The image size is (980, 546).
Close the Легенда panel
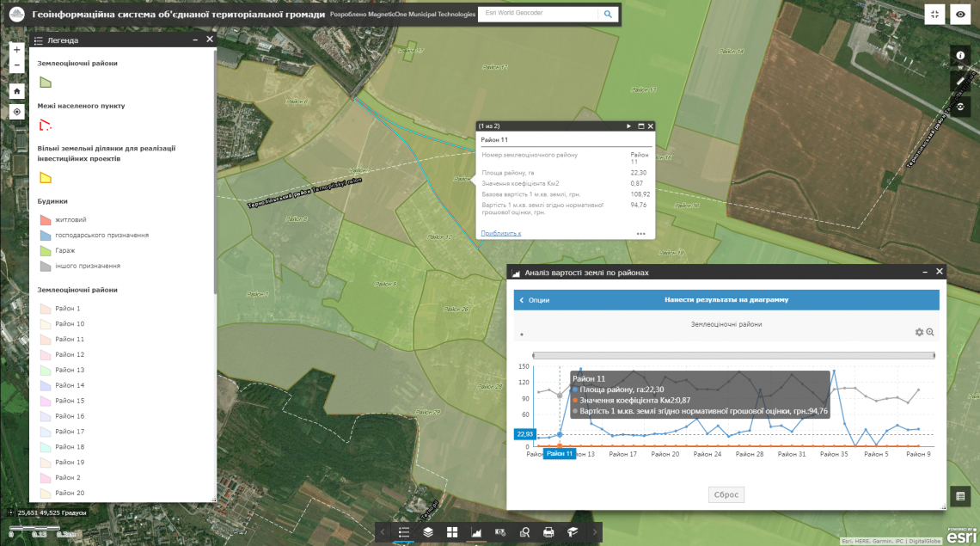(210, 40)
